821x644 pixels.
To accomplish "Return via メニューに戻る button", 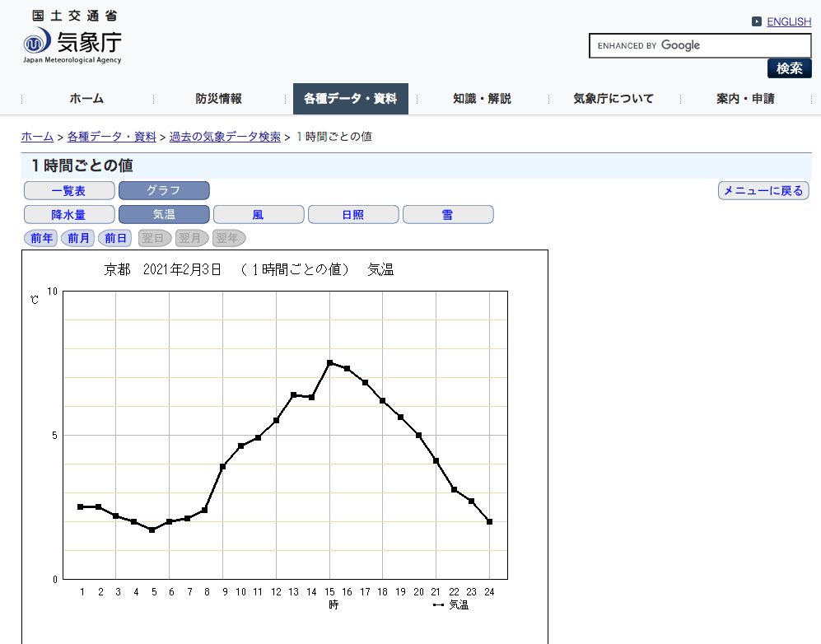I will tap(763, 191).
